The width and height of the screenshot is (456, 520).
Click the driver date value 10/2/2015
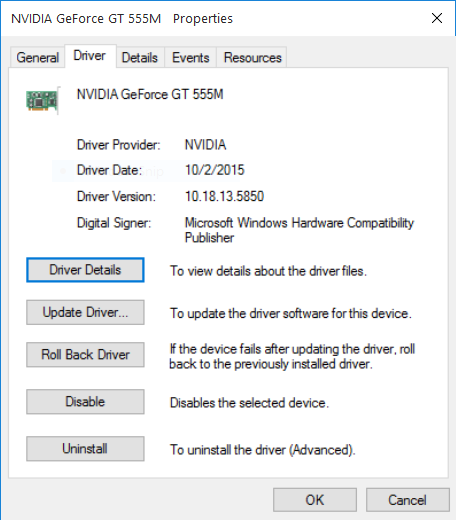tap(215, 170)
